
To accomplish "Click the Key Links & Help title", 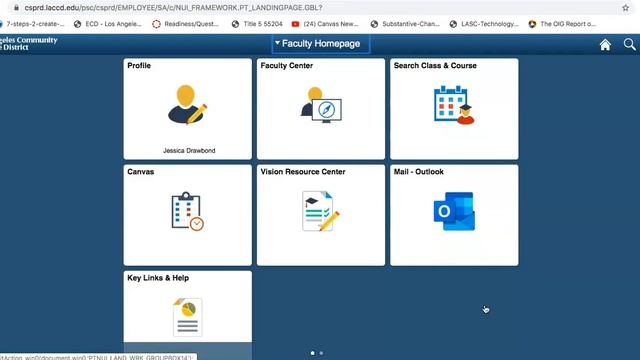I will (x=158, y=278).
